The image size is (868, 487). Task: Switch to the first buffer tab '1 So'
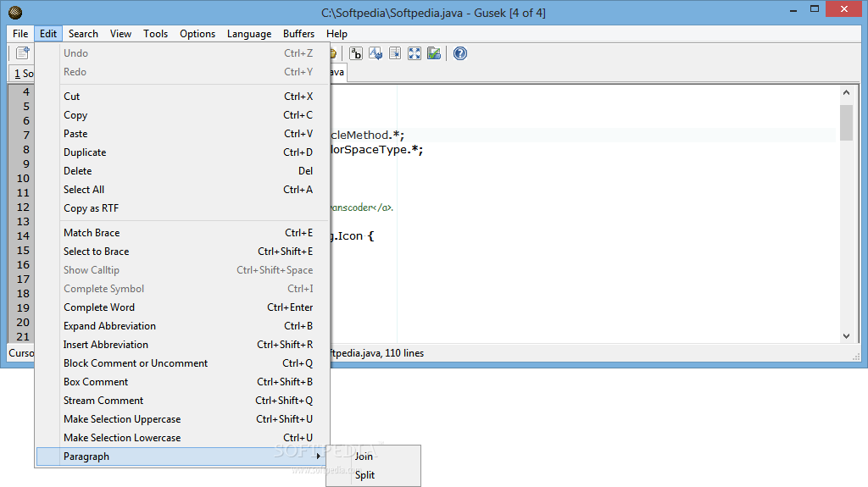click(x=22, y=74)
